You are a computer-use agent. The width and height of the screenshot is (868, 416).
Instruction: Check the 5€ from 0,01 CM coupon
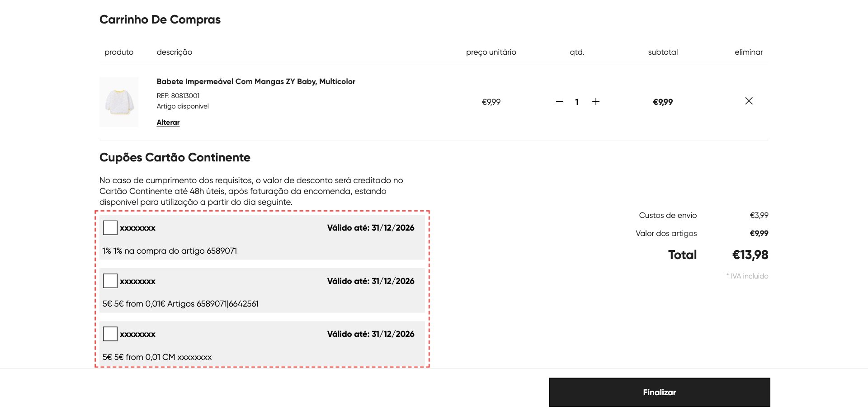pos(110,334)
